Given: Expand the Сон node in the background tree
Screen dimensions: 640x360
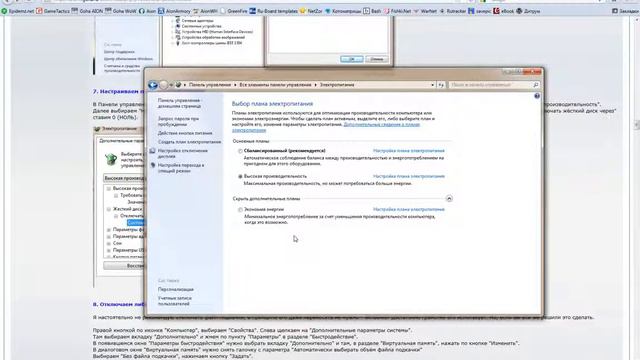Looking at the screenshot, I should pyautogui.click(x=109, y=243).
